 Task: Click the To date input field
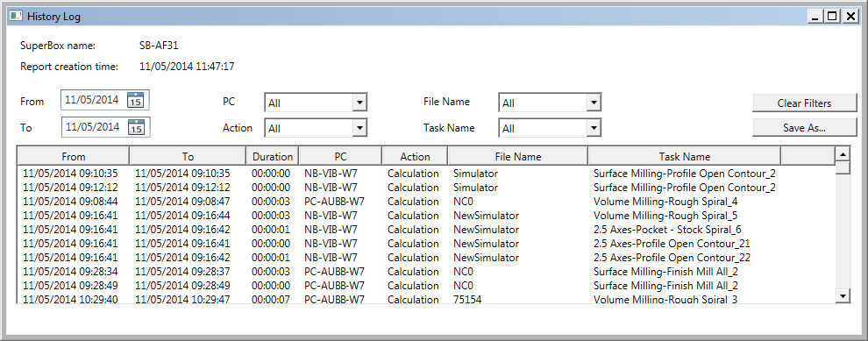94,127
